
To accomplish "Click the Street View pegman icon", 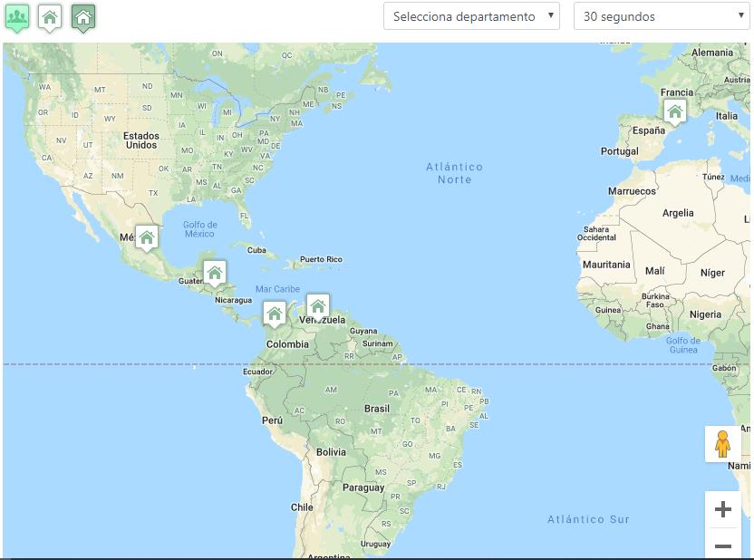I will point(722,444).
